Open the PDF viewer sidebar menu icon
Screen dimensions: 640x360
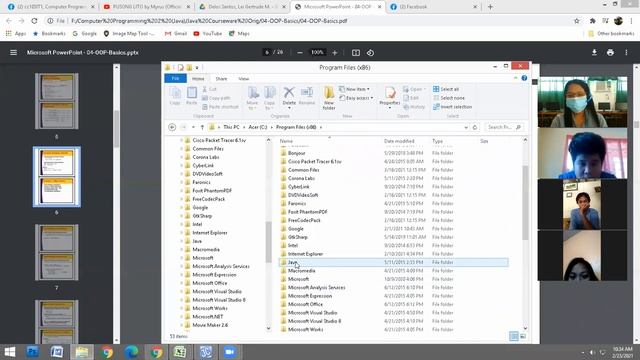coord(13,53)
